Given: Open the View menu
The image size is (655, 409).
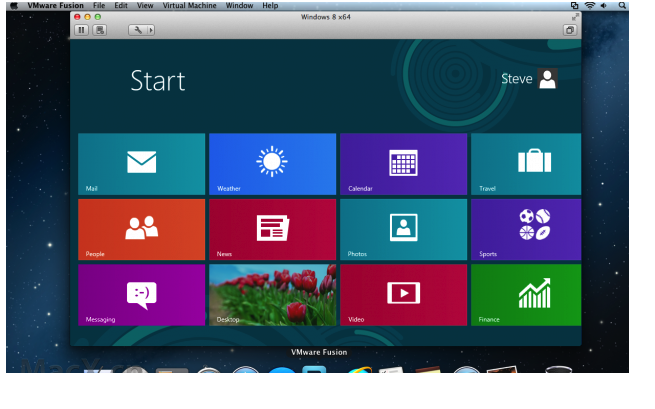Looking at the screenshot, I should pos(145,6).
